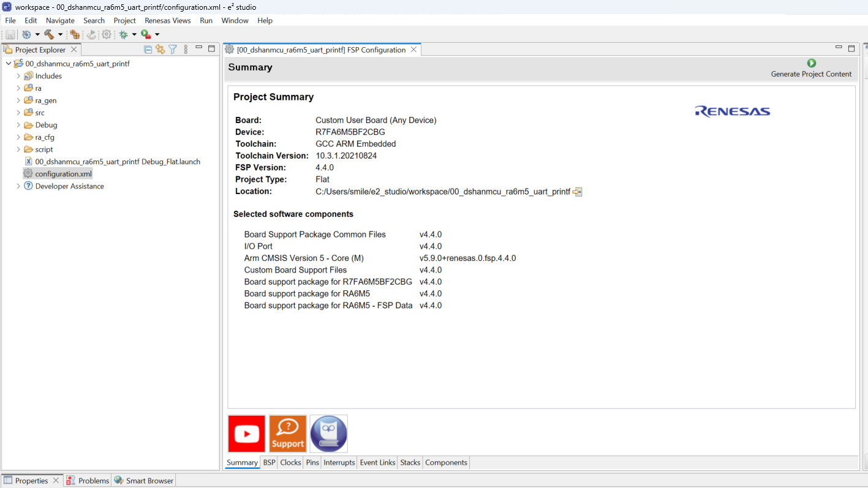Open the Run menu
The image size is (868, 488).
(x=206, y=20)
